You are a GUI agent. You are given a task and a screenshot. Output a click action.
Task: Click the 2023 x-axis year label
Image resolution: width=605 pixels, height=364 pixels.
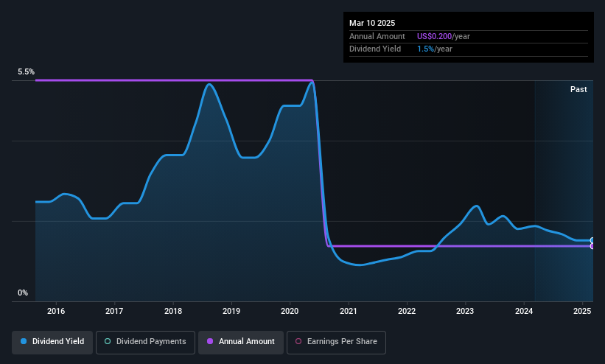click(465, 311)
